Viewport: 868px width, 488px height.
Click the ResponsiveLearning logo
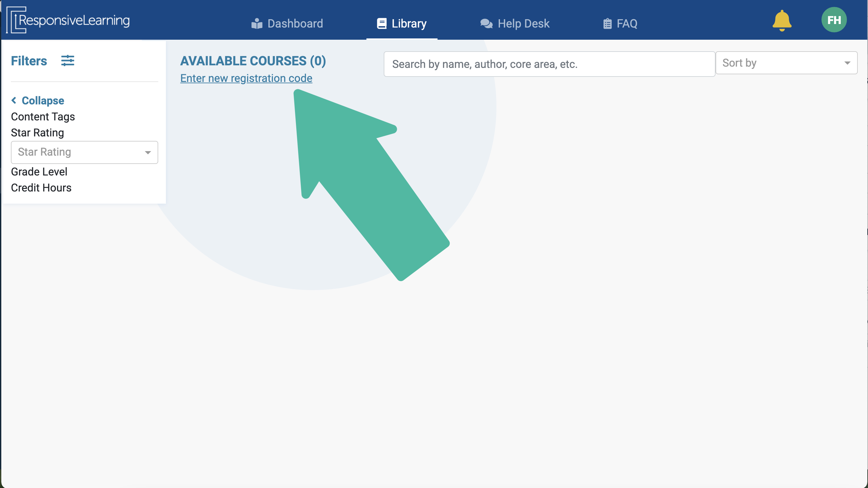click(68, 20)
